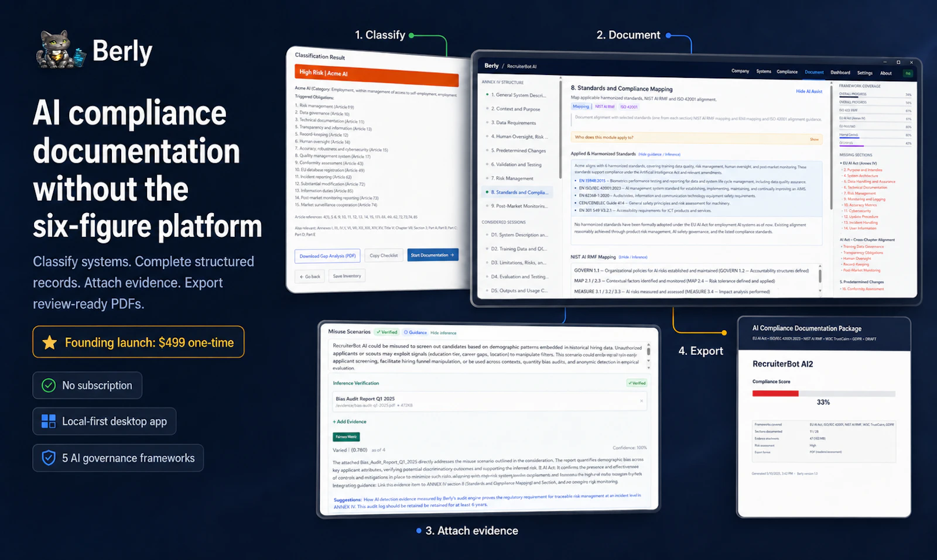Open section 3. Data Requirements

512,123
